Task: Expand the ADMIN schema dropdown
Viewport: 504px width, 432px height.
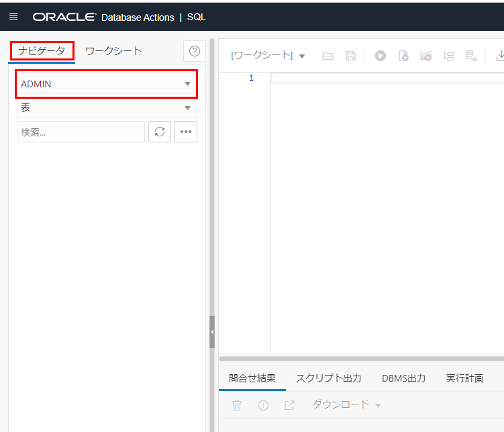Action: click(x=187, y=84)
